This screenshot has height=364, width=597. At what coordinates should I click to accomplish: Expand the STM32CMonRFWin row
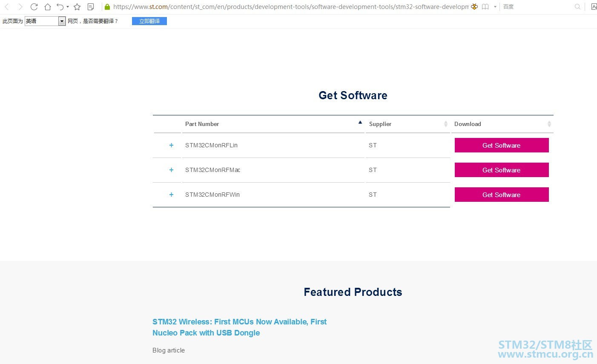[171, 195]
